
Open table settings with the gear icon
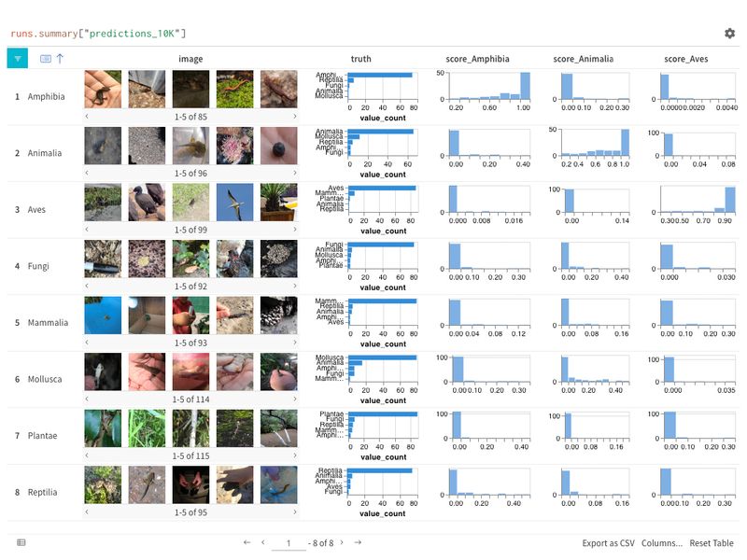[x=729, y=32]
